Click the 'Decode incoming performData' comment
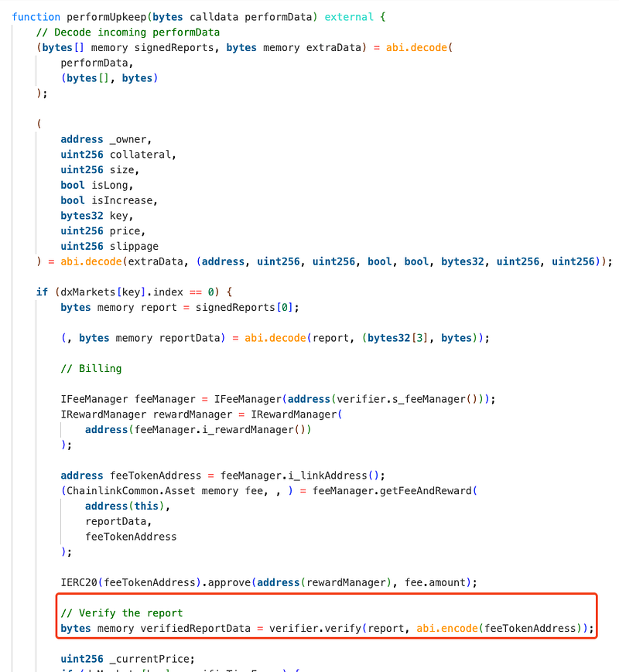Screen dimensions: 619x672 [128, 32]
